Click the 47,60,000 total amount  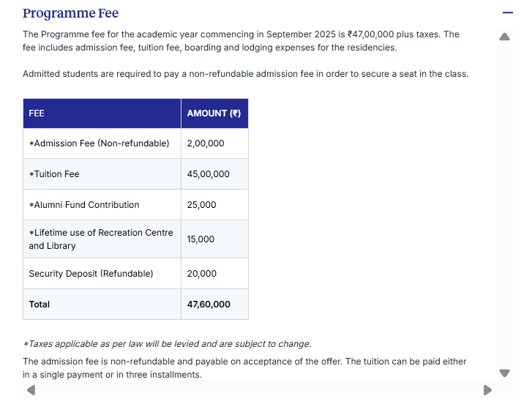tap(209, 304)
